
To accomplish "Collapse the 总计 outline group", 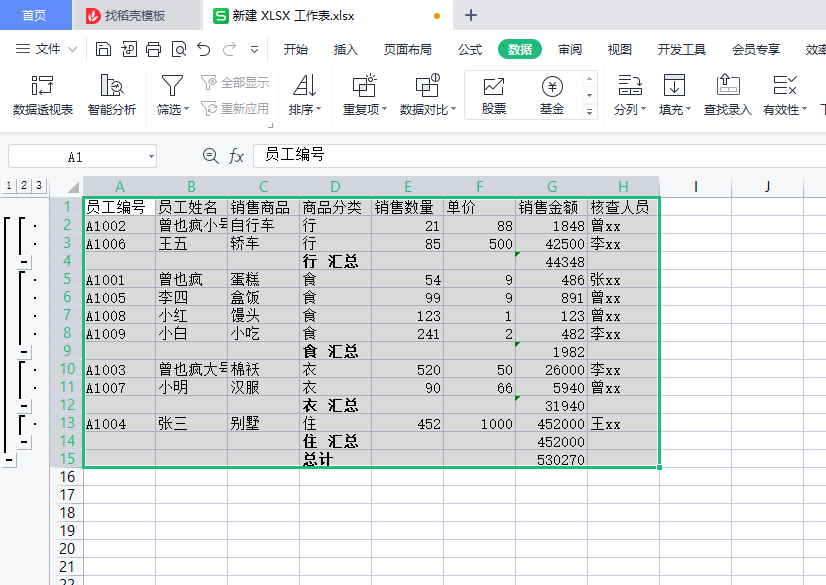I will coord(9,460).
